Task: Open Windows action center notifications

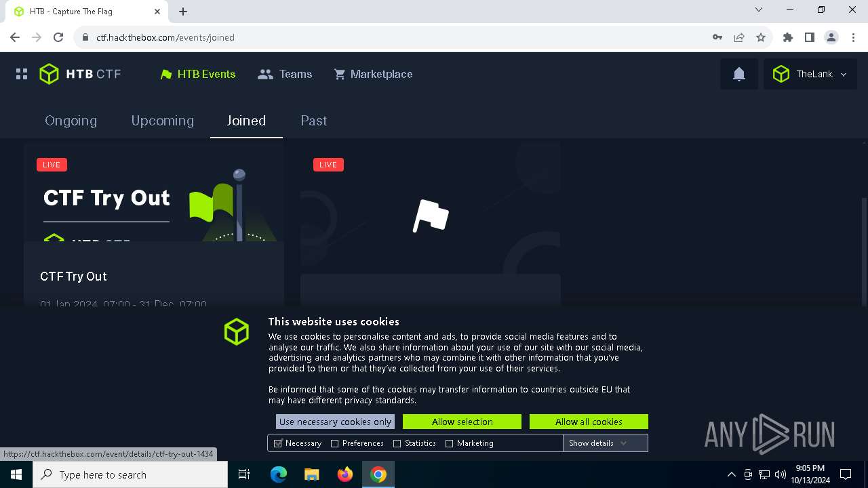Action: click(x=846, y=474)
